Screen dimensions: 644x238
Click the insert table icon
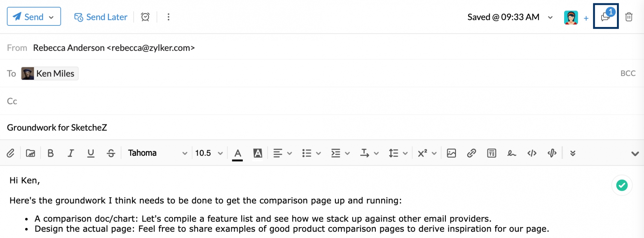[x=491, y=153]
